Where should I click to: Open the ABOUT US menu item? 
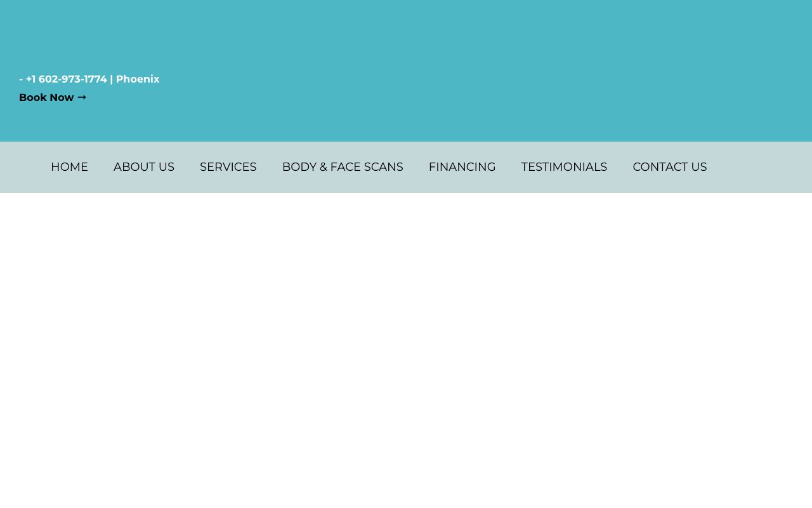point(143,167)
